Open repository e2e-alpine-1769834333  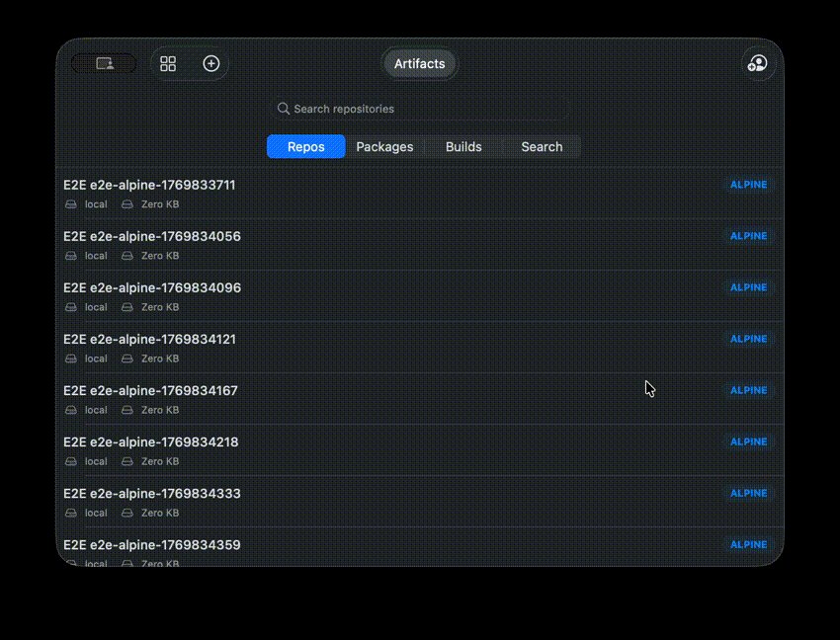151,493
